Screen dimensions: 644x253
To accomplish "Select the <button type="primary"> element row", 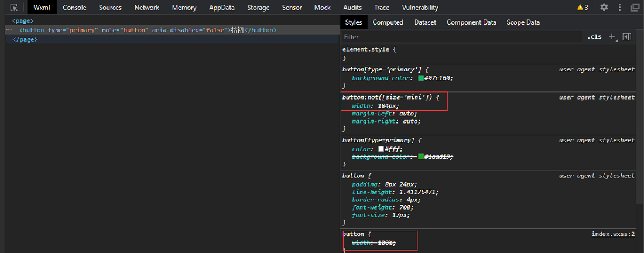I will pos(172,30).
